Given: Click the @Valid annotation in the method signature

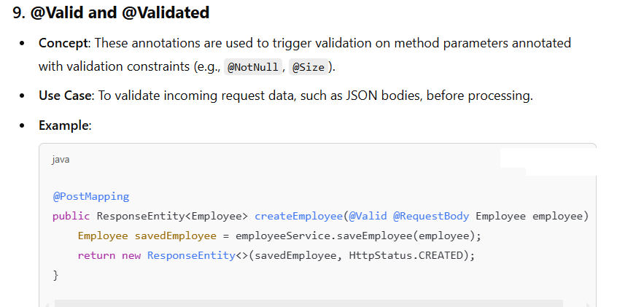Looking at the screenshot, I should [368, 217].
